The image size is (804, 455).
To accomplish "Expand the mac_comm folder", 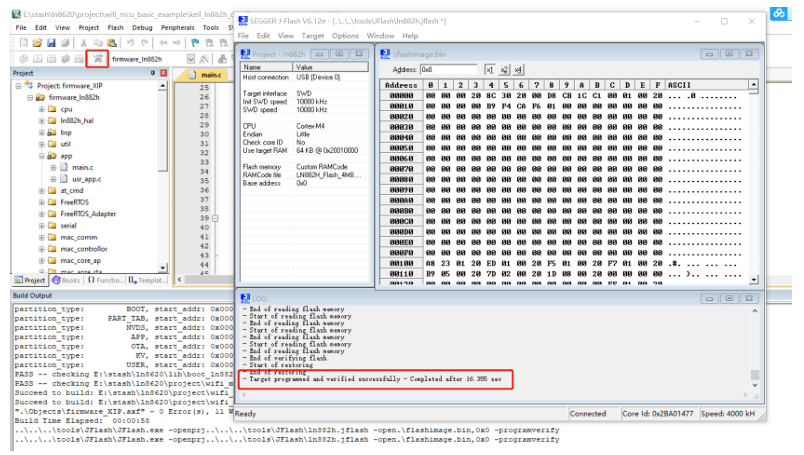I will [42, 238].
